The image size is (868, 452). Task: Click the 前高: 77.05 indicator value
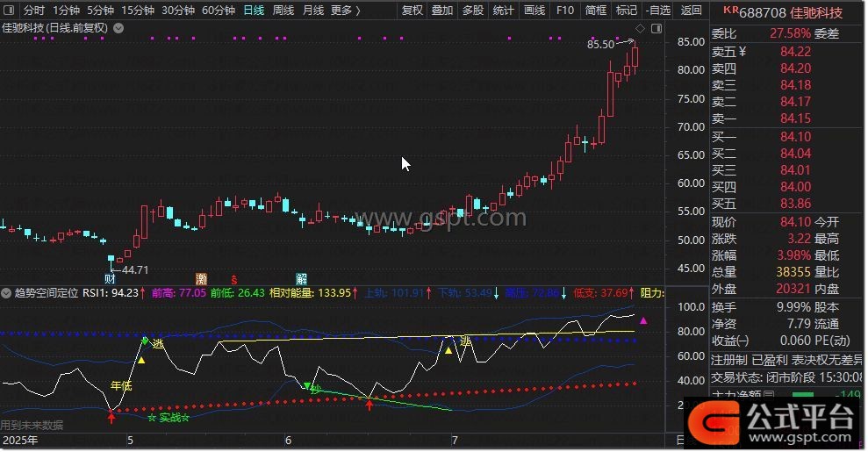pyautogui.click(x=179, y=292)
